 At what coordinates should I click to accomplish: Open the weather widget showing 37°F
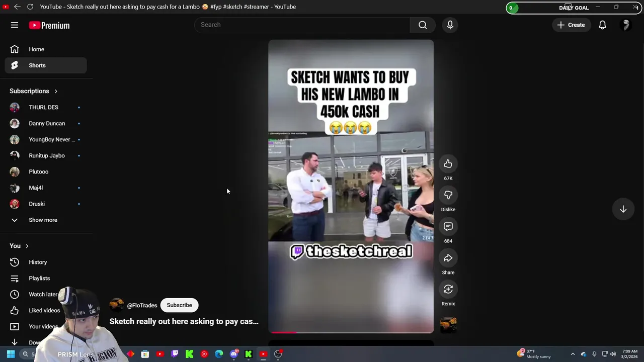(x=534, y=354)
